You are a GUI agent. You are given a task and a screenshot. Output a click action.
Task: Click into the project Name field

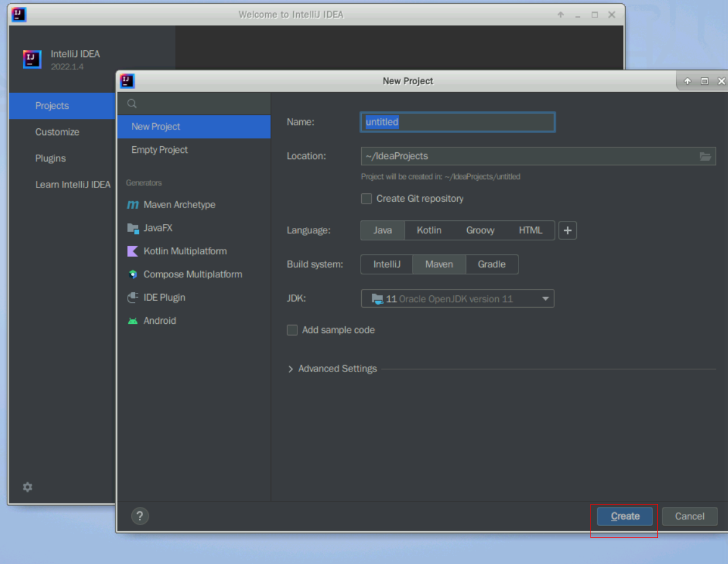[457, 122]
